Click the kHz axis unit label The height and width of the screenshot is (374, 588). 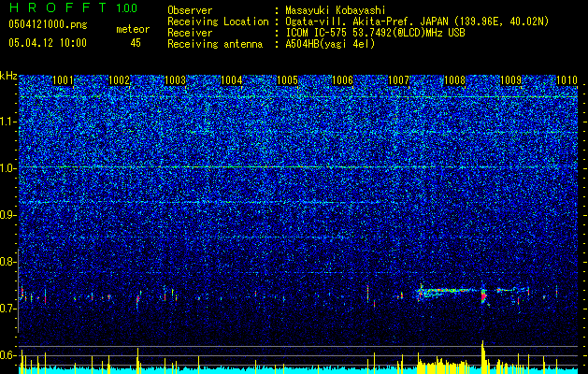pyautogui.click(x=8, y=76)
